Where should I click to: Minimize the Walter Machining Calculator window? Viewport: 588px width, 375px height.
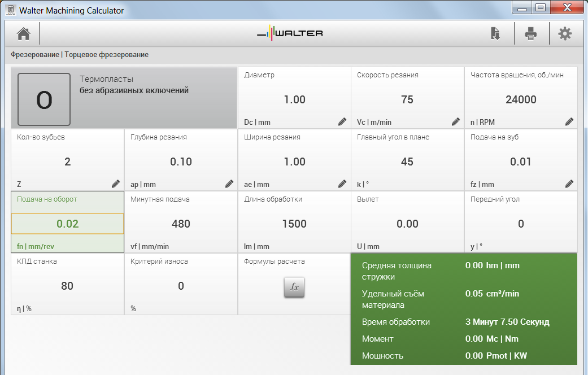point(522,7)
